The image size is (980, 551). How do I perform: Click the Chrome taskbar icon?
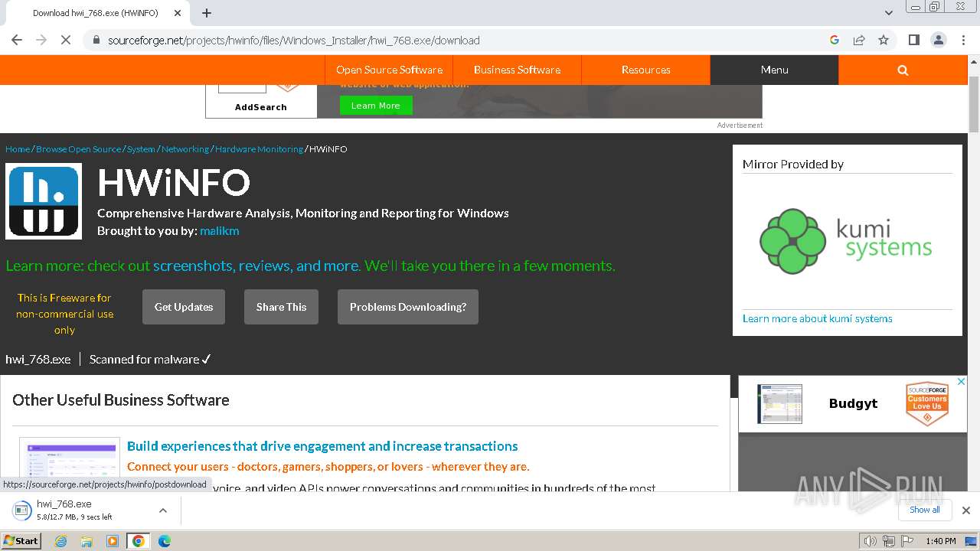139,541
